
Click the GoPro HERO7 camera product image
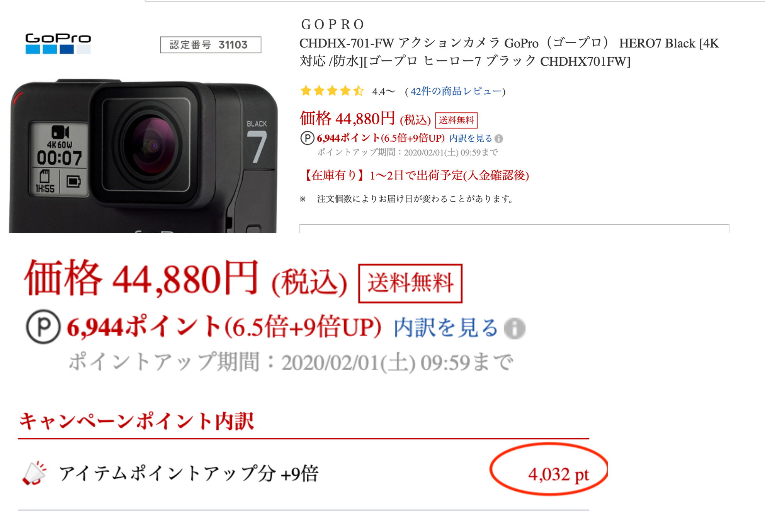point(143,156)
